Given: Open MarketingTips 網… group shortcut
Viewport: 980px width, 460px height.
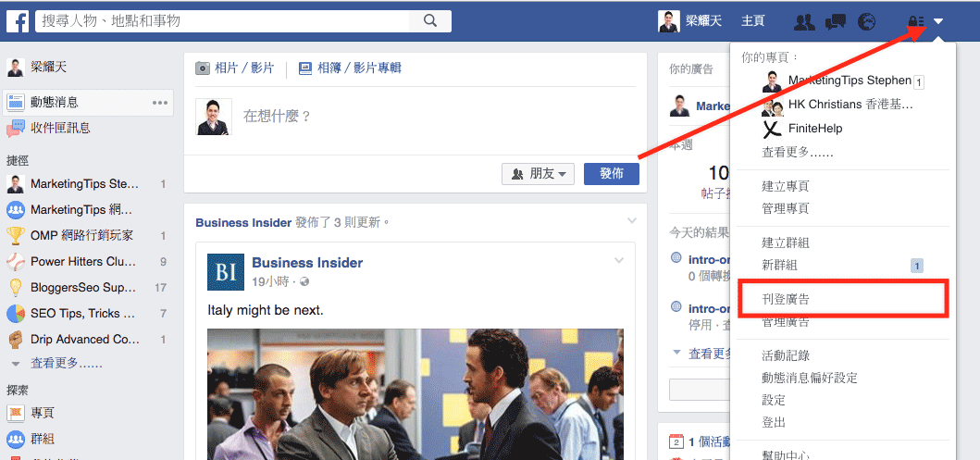Looking at the screenshot, I should tap(81, 210).
